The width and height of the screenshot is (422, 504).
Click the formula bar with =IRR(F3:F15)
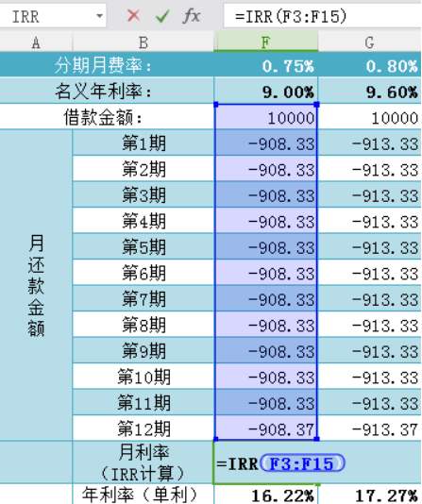click(322, 15)
